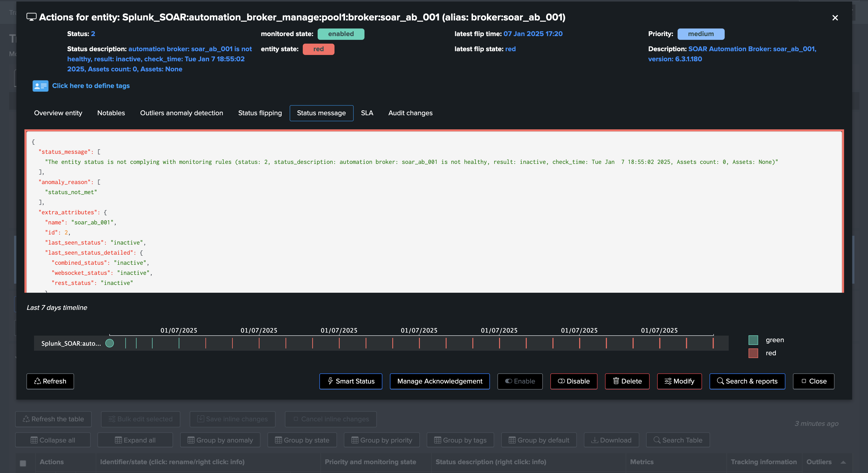Click the Close button at the dialog bottom
The height and width of the screenshot is (473, 868).
pyautogui.click(x=813, y=381)
